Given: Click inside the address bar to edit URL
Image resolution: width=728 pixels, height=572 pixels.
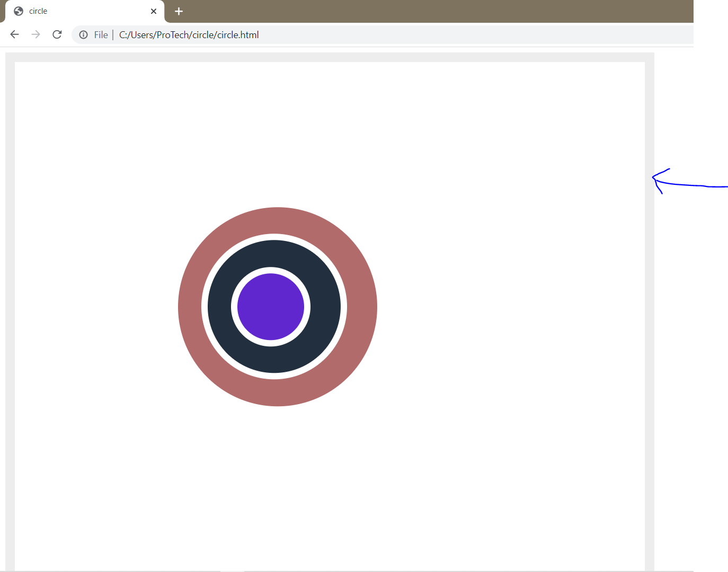Looking at the screenshot, I should coord(371,34).
